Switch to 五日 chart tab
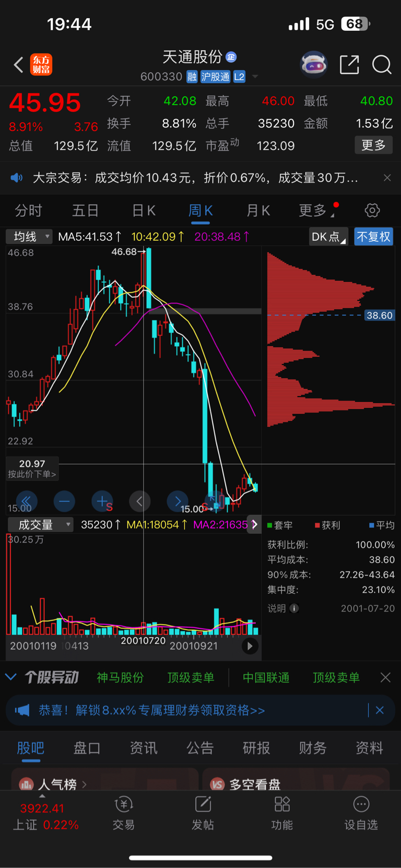Image resolution: width=401 pixels, height=868 pixels. pyautogui.click(x=85, y=210)
